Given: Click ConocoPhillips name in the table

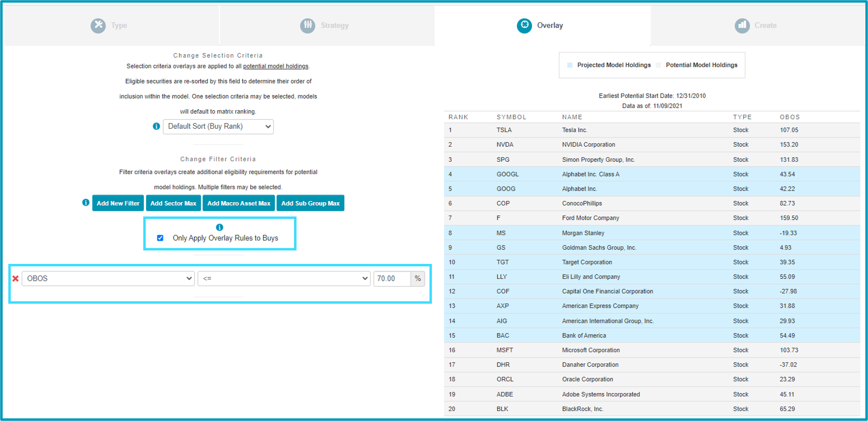Looking at the screenshot, I should (x=582, y=204).
